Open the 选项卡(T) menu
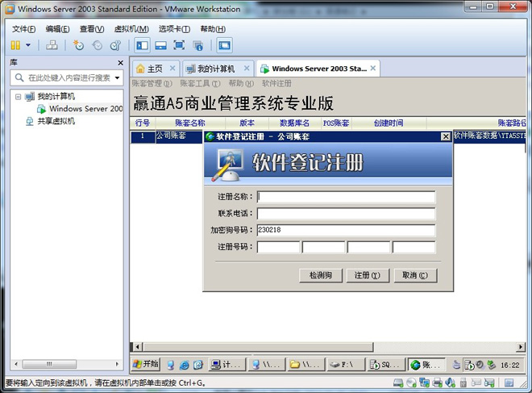This screenshot has height=393, width=532. (x=174, y=29)
